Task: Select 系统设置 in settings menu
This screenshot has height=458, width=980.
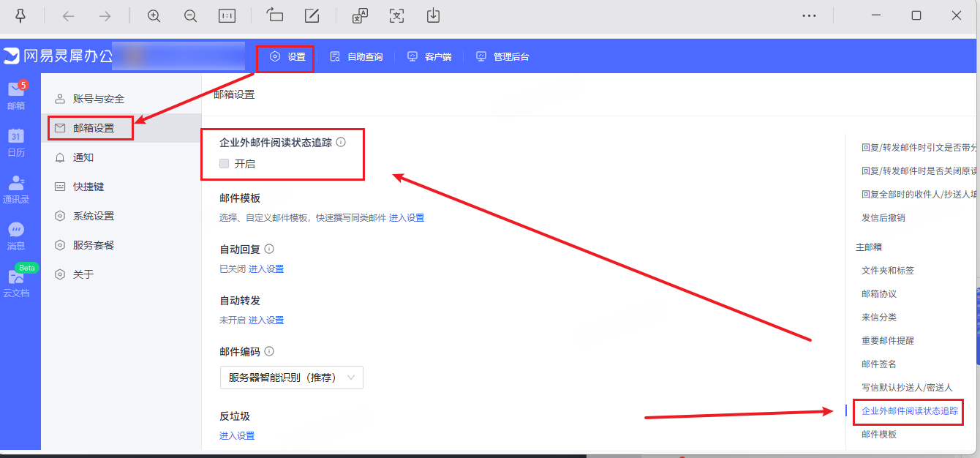Action: 121,216
